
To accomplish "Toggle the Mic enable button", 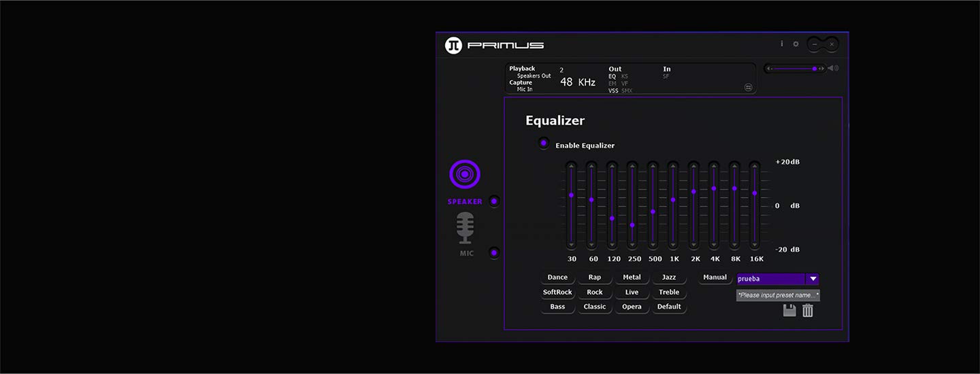I will tap(494, 253).
